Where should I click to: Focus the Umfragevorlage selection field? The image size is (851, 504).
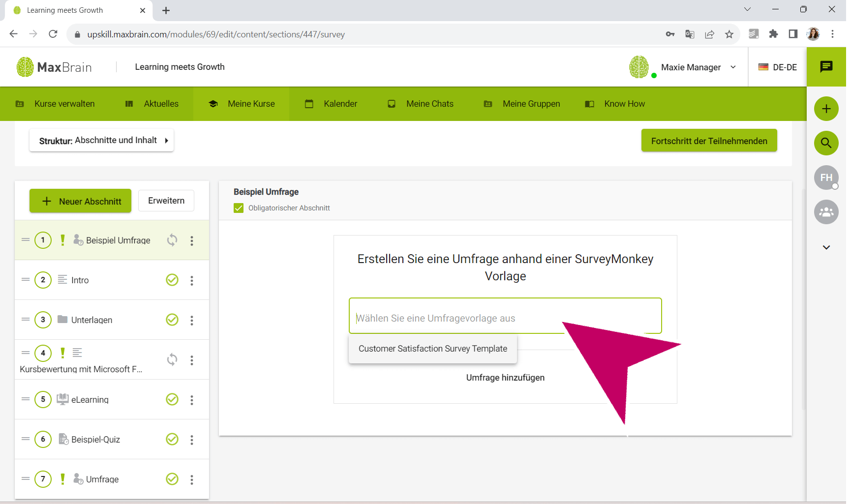click(x=505, y=316)
